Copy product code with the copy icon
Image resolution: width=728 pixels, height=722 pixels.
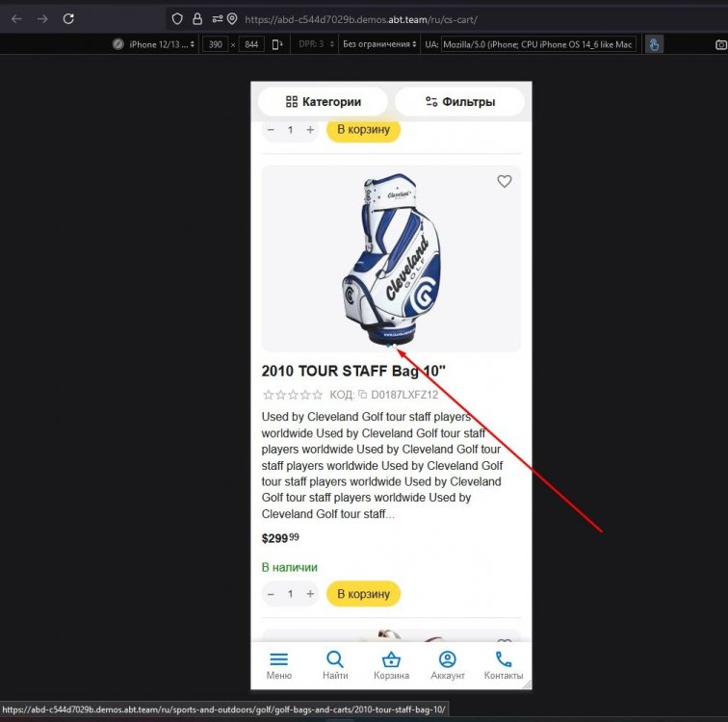click(363, 395)
